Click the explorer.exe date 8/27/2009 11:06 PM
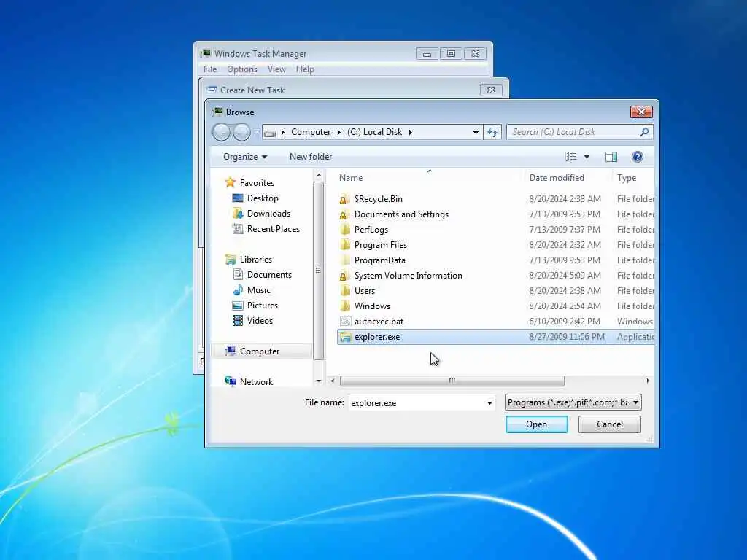Image resolution: width=747 pixels, height=560 pixels. coord(566,337)
